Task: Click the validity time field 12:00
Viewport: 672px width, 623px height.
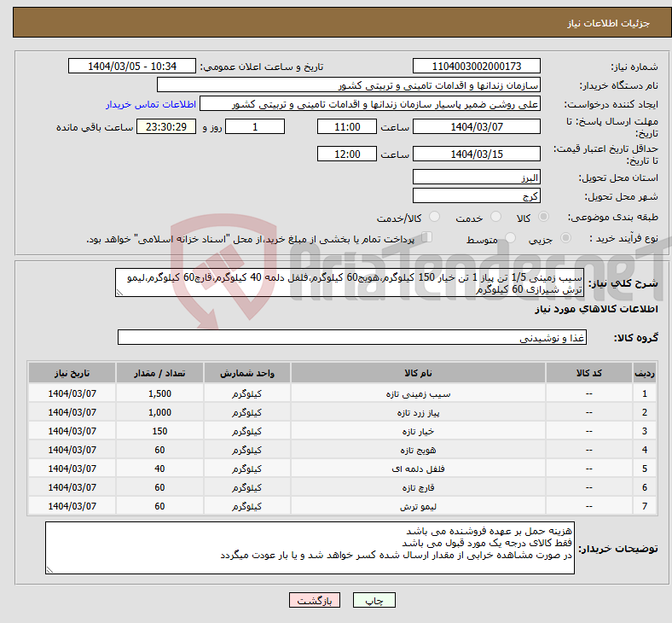Action: point(347,154)
